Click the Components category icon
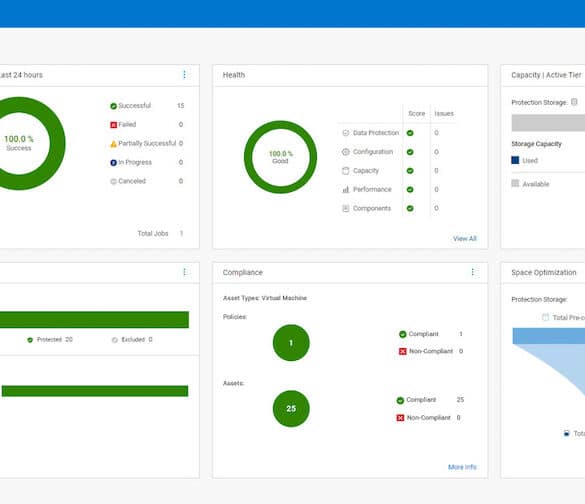The height and width of the screenshot is (504, 585). [x=345, y=209]
